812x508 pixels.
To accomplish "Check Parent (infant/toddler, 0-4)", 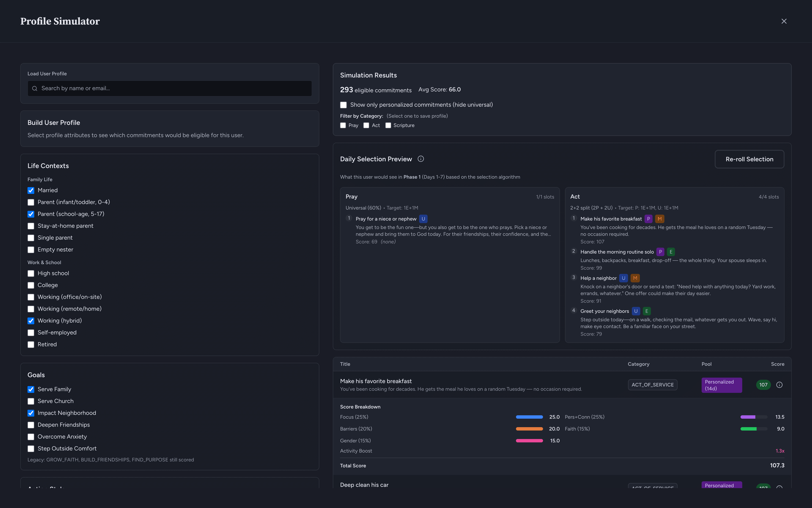I will pos(31,202).
